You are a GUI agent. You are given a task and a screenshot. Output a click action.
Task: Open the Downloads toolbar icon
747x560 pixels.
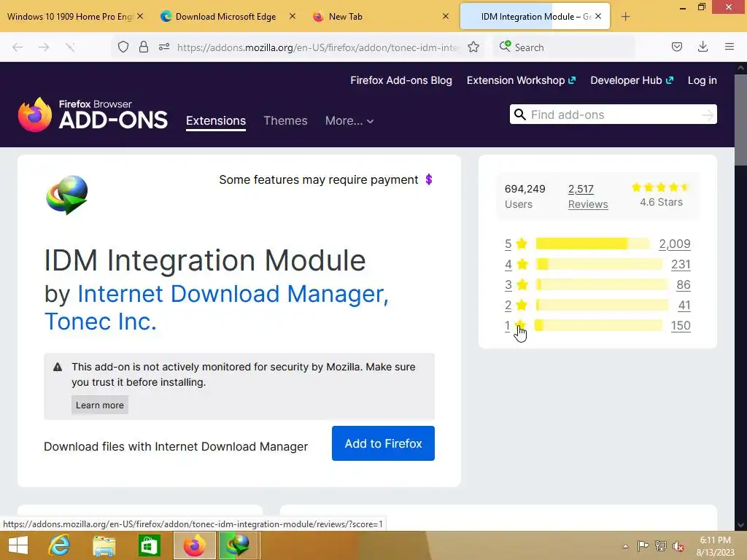click(703, 47)
